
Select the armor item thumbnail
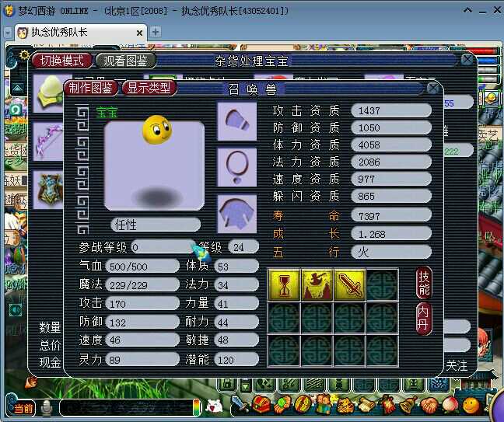pyautogui.click(x=48, y=190)
